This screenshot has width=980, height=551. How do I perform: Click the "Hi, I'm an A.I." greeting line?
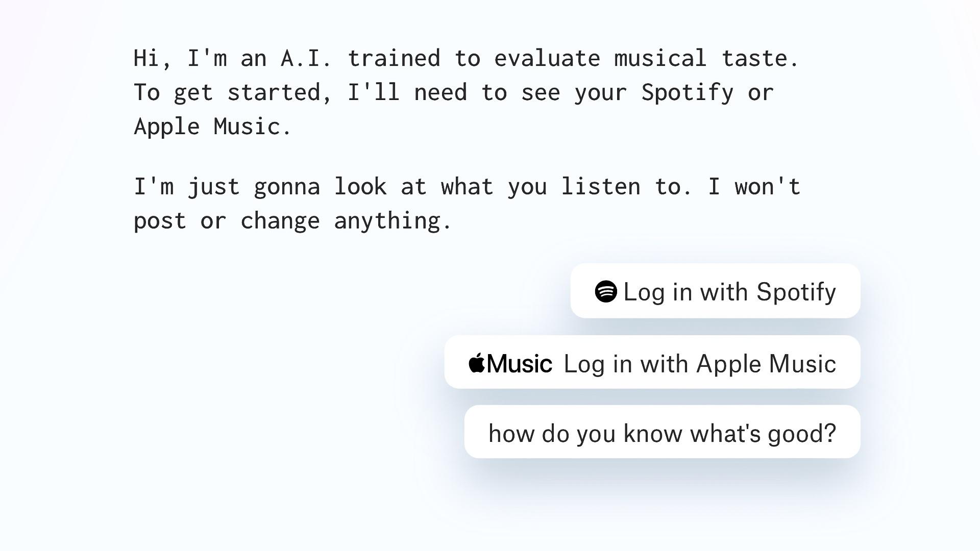click(467, 58)
